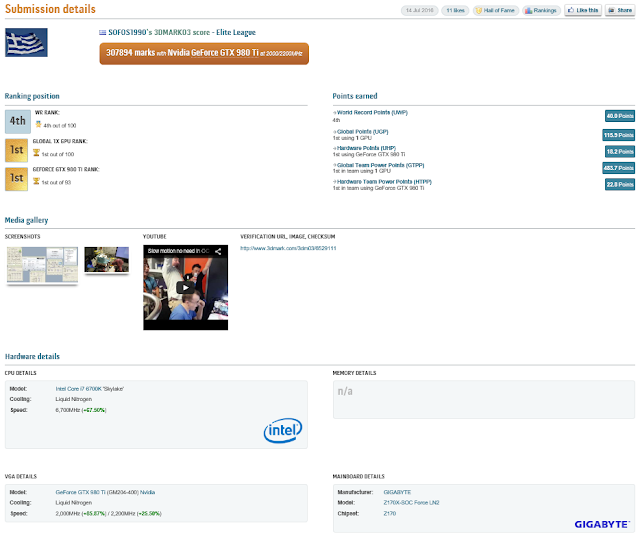Click the share icon on the YouTube video
This screenshot has width=640, height=534.
tap(218, 251)
